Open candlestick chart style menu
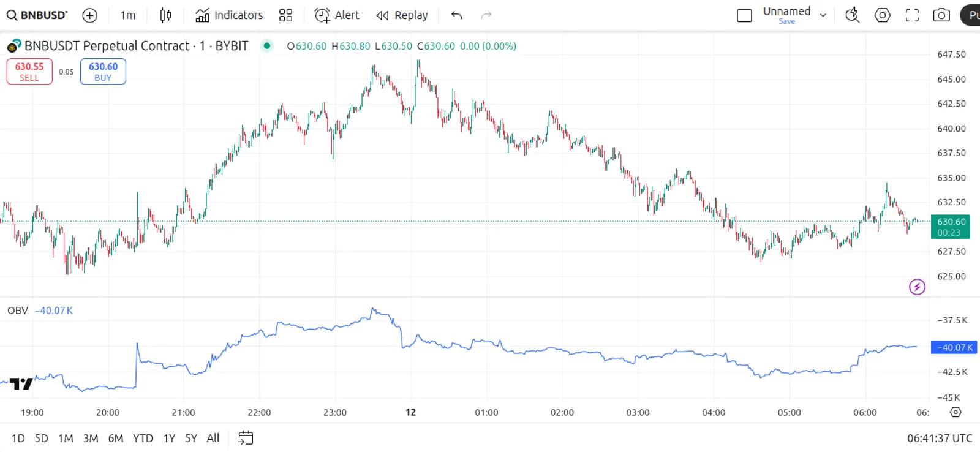The image size is (980, 452). click(x=165, y=15)
